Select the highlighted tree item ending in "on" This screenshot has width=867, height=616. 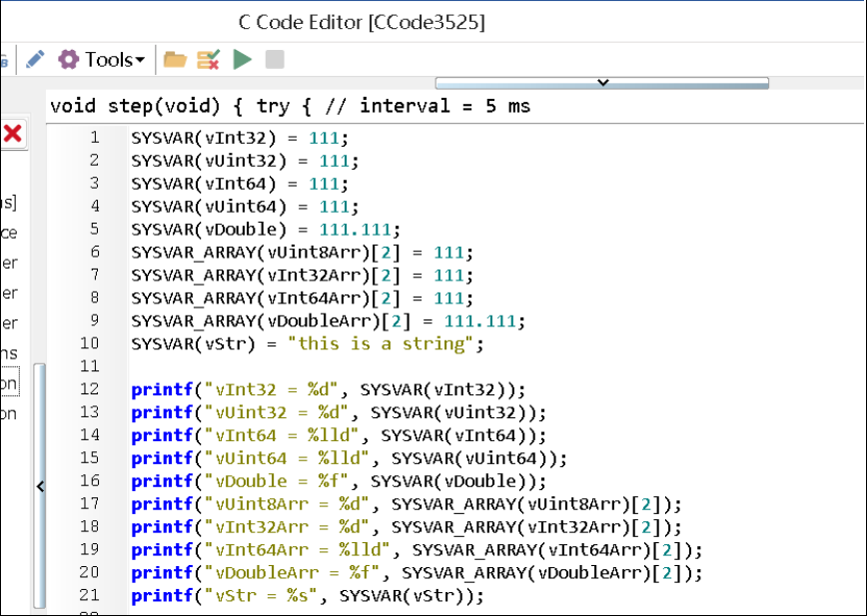(x=9, y=383)
